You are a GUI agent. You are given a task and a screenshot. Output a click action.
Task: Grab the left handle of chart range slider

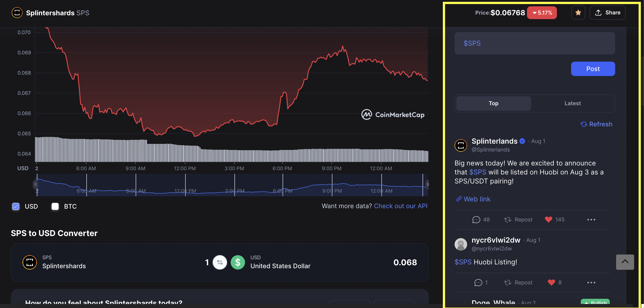click(35, 184)
